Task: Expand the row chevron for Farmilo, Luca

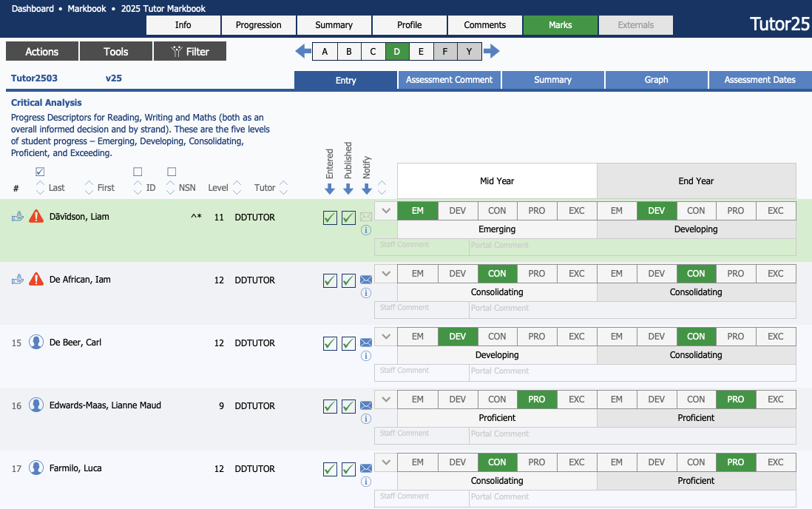Action: 385,462
